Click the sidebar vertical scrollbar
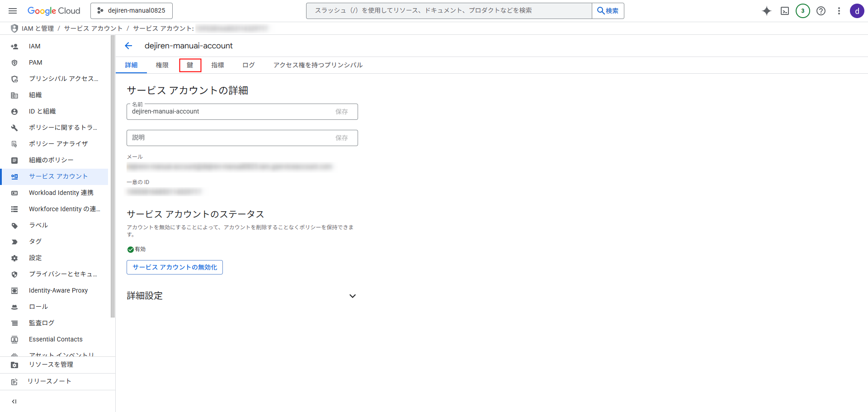This screenshot has height=412, width=868. pos(113,176)
